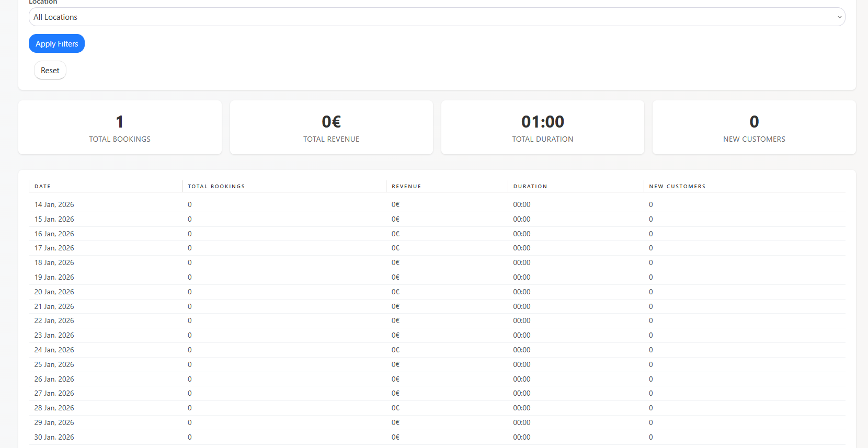Click the duration value for 22 Jan, 2026
This screenshot has height=448, width=868.
pos(521,321)
